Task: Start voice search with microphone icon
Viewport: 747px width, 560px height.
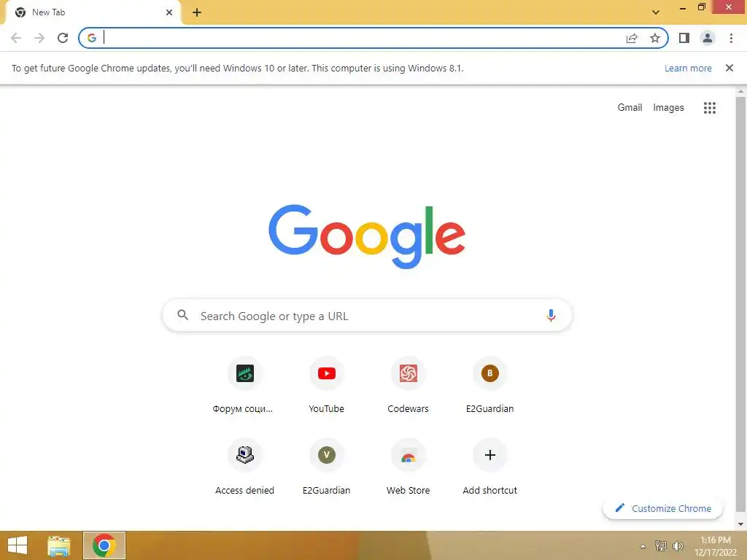Action: click(551, 315)
